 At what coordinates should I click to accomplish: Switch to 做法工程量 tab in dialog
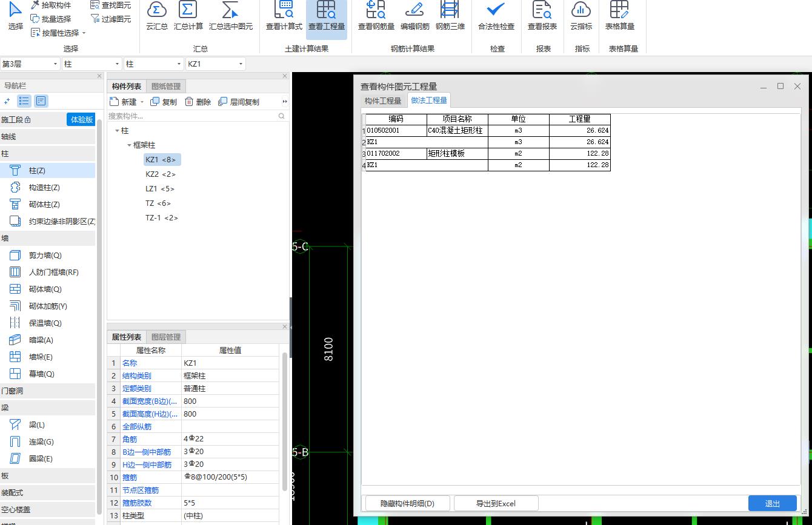429,101
